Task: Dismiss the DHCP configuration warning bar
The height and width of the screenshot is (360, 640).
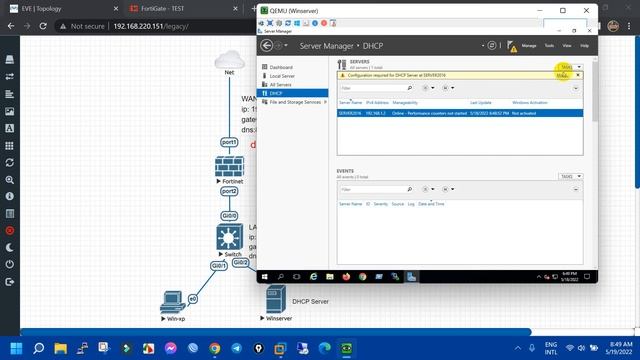Action: (x=578, y=75)
